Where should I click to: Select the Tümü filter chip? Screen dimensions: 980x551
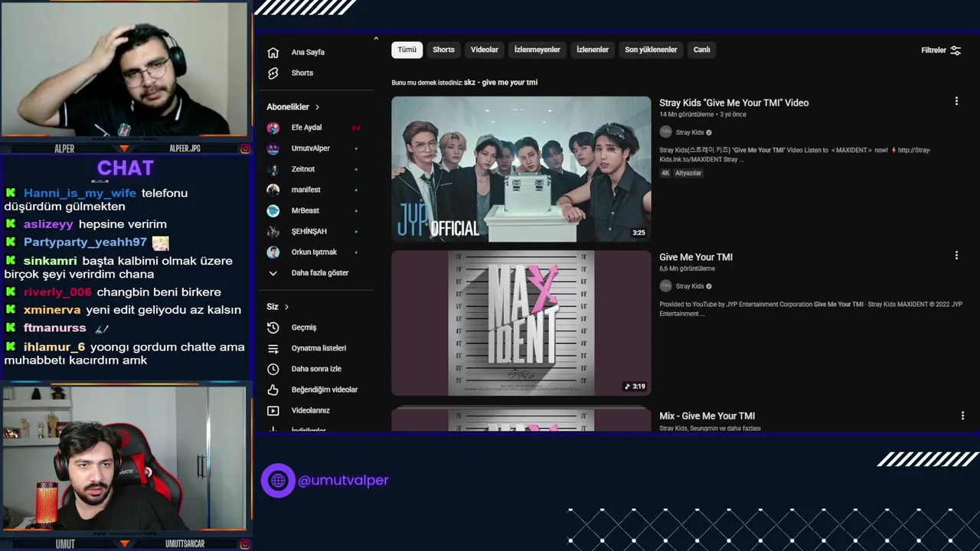click(407, 50)
